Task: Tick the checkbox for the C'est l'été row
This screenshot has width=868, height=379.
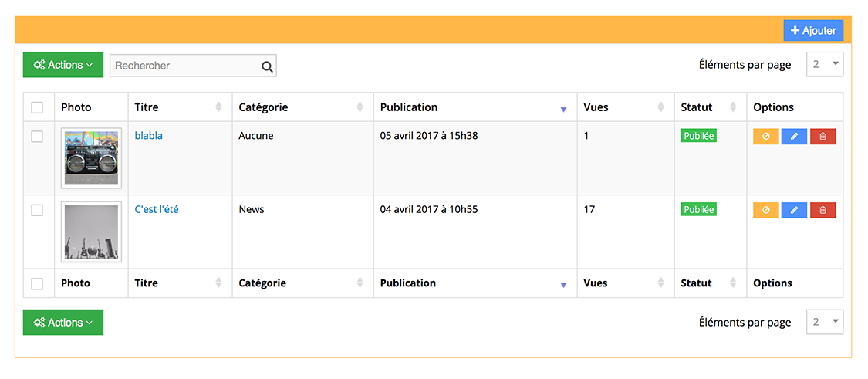Action: [x=37, y=210]
